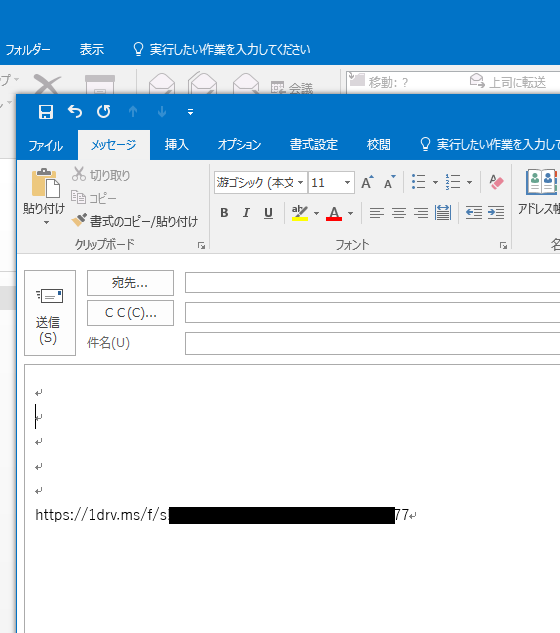Open the font name dropdown 游ゴシック

tap(300, 182)
